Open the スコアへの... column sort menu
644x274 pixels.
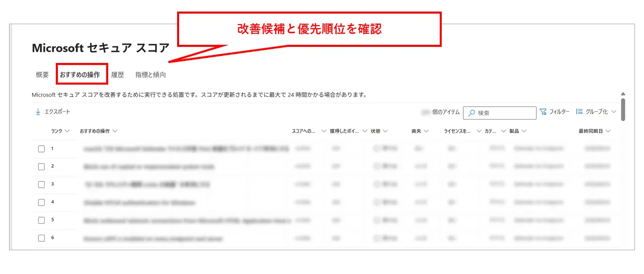309,131
